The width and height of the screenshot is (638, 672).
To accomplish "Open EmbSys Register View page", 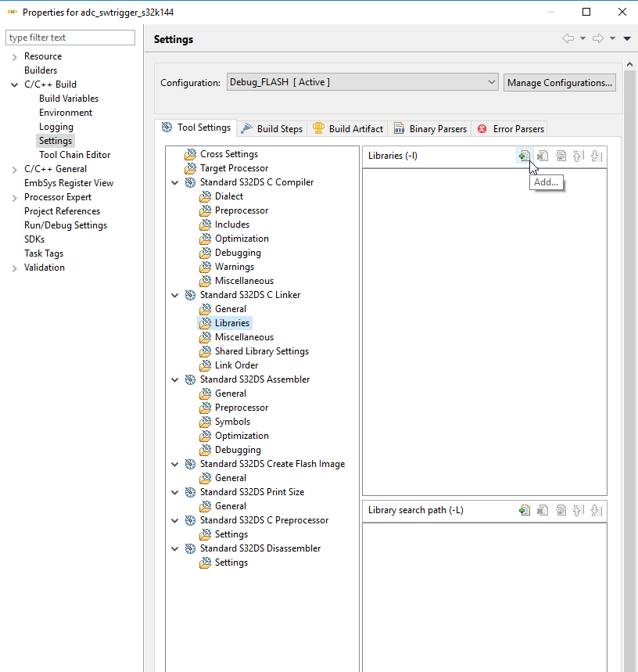I will pyautogui.click(x=69, y=183).
